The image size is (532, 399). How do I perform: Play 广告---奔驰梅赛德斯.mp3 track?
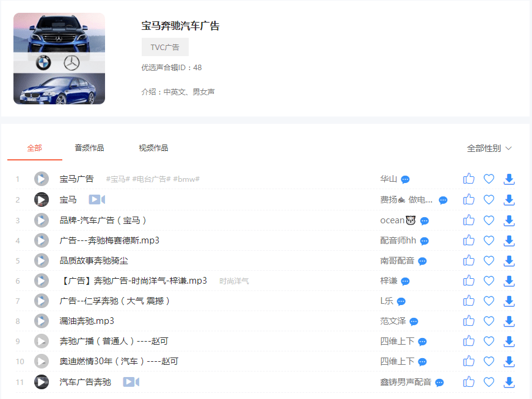pos(42,241)
